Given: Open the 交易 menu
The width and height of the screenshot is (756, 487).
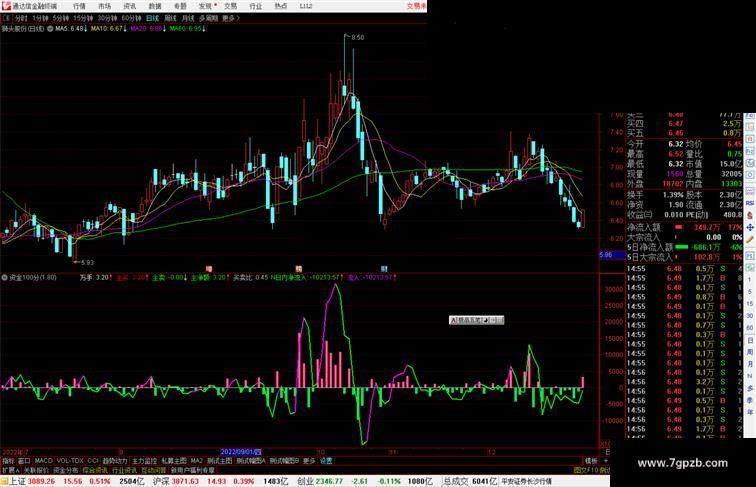Looking at the screenshot, I should (230, 6).
